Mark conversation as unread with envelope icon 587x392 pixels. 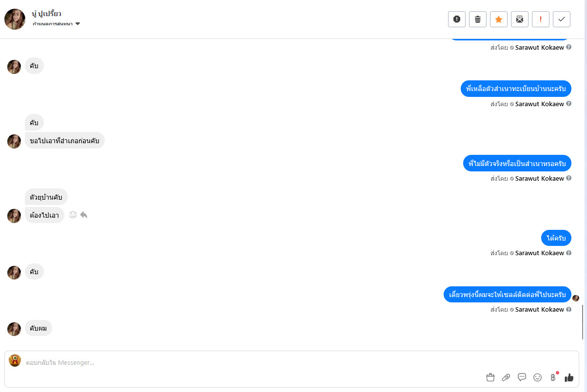click(x=520, y=19)
